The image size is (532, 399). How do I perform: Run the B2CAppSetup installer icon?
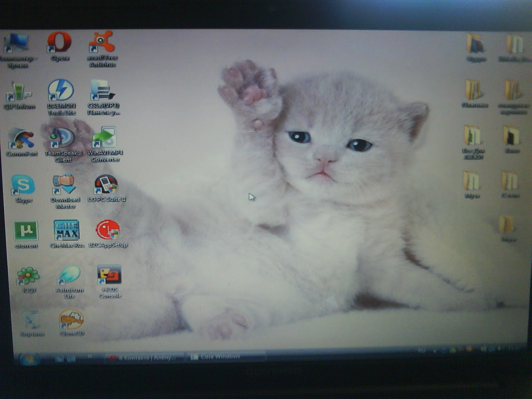click(108, 230)
